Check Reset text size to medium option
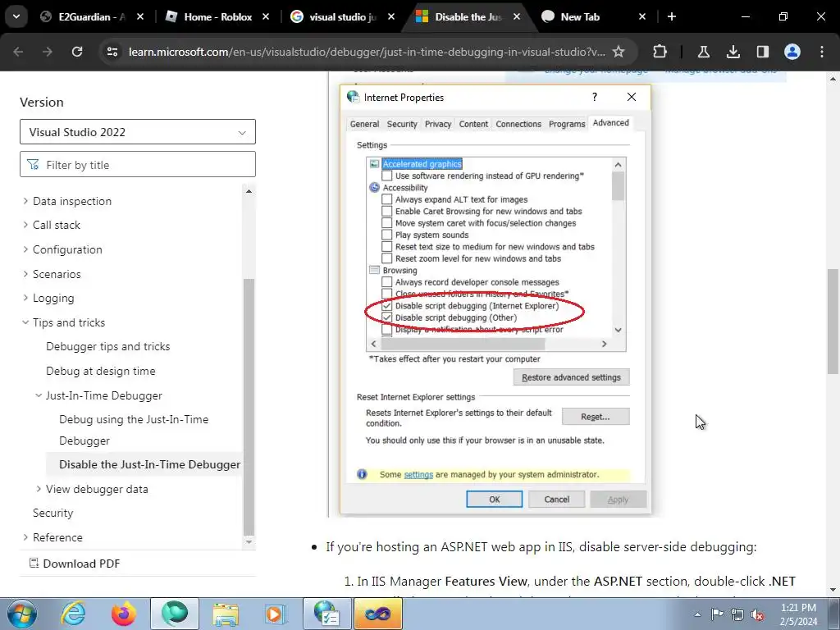 387,246
